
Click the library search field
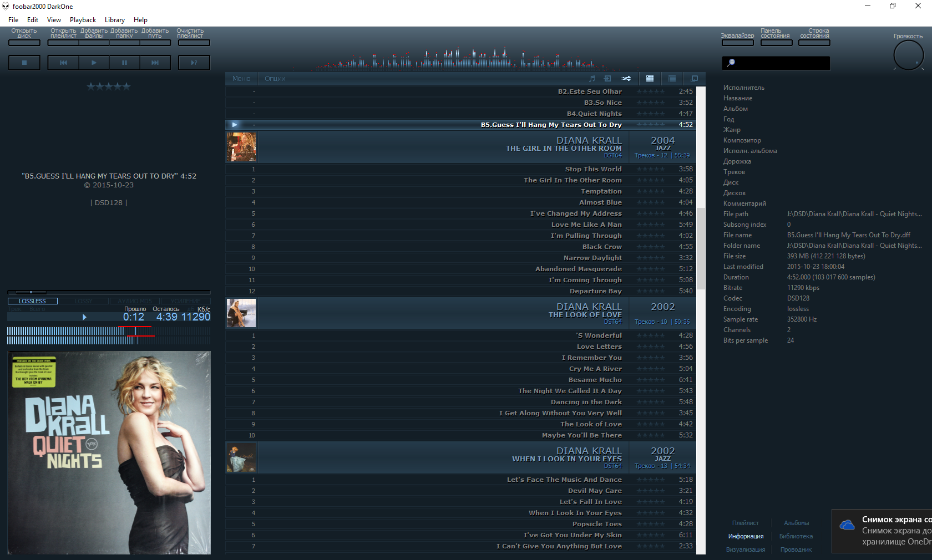point(776,63)
